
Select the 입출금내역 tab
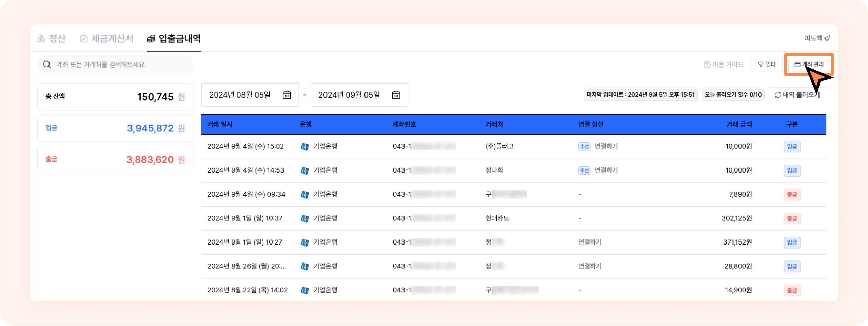174,39
